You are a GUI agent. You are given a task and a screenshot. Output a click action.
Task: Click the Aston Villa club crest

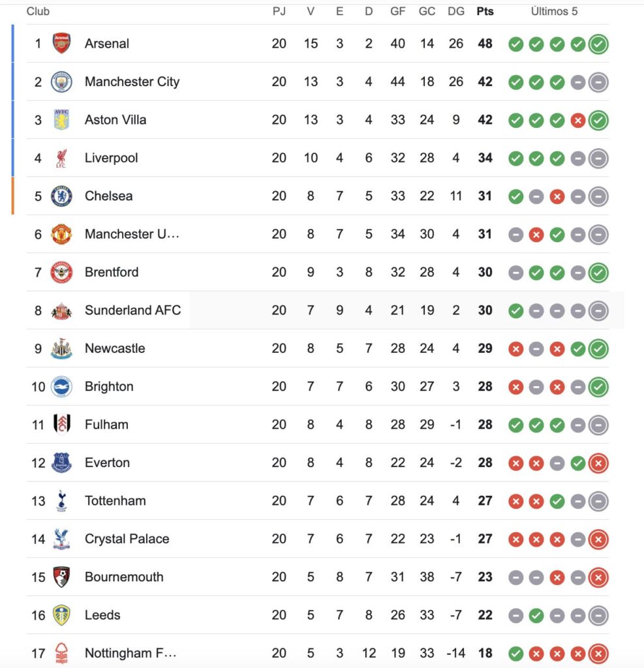[x=61, y=120]
